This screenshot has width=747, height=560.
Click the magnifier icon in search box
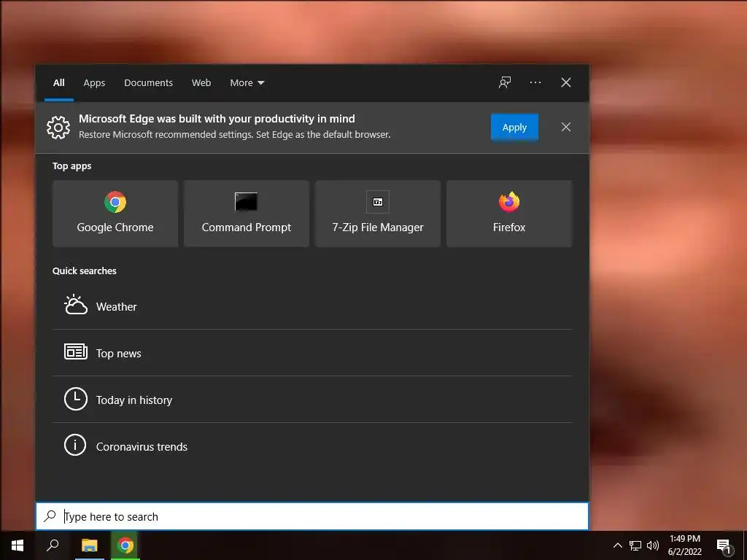(x=50, y=516)
